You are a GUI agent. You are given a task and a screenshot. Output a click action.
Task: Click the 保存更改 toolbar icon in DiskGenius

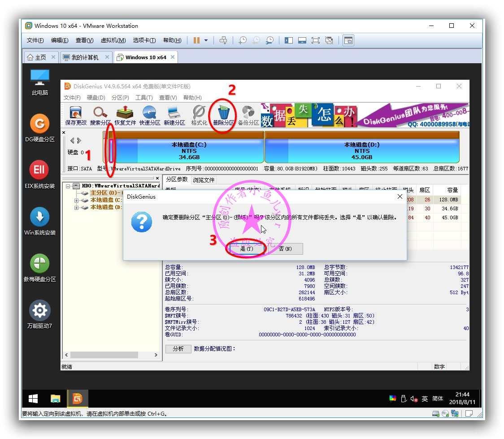(x=76, y=116)
